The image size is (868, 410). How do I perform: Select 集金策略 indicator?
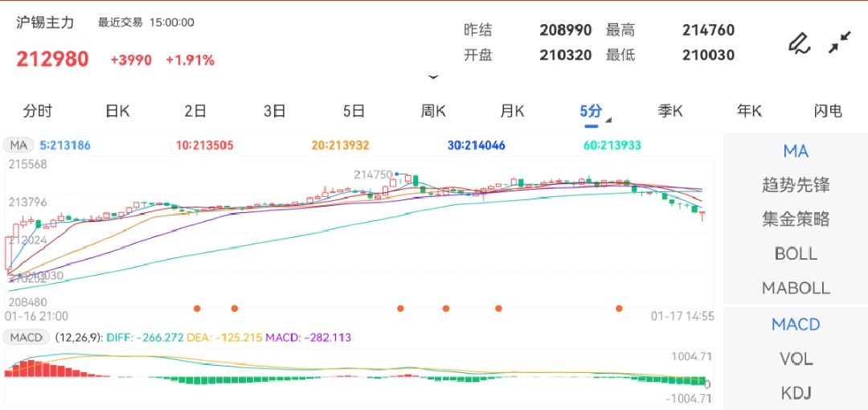796,219
